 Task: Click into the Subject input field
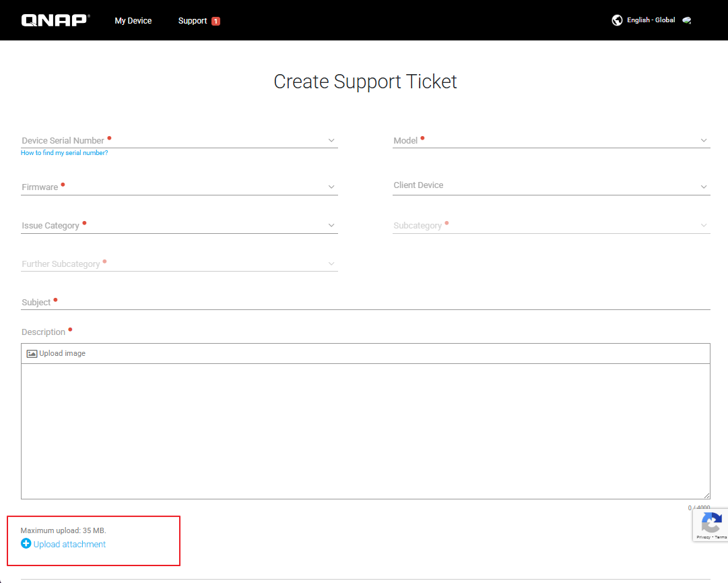tap(366, 302)
